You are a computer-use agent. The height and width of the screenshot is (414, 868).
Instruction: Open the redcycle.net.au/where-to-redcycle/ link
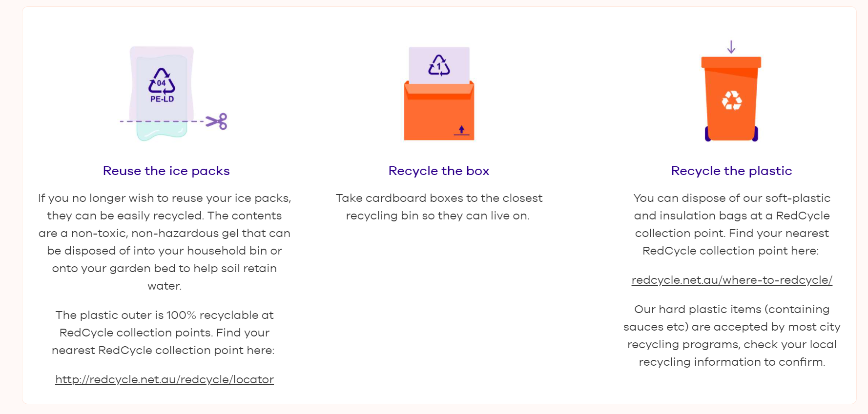(x=732, y=280)
